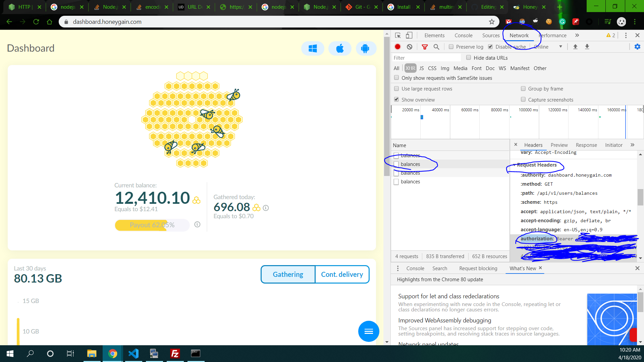Open the Android app download icon
The image size is (644, 362).
point(365,49)
